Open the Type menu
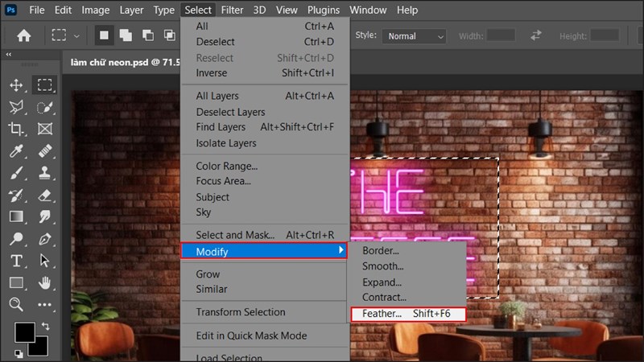 pyautogui.click(x=163, y=10)
